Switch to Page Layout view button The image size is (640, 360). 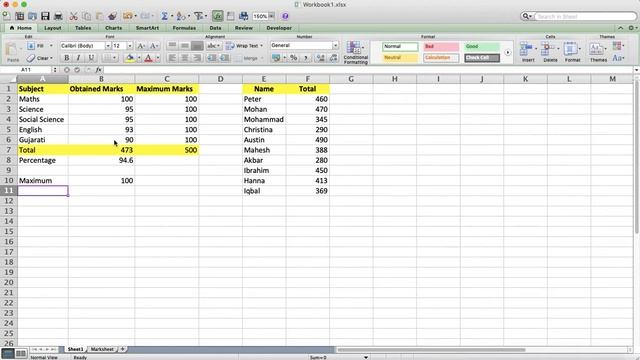[x=21, y=353]
